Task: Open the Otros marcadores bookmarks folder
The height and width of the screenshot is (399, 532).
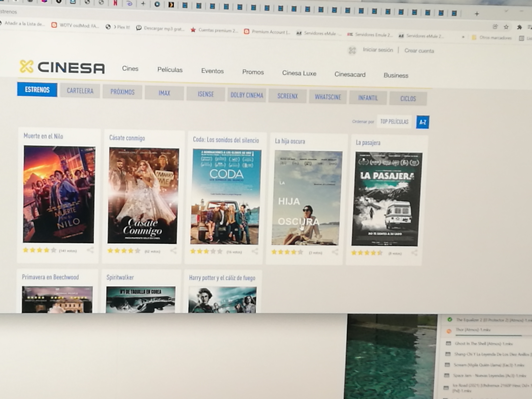Action: (x=492, y=38)
